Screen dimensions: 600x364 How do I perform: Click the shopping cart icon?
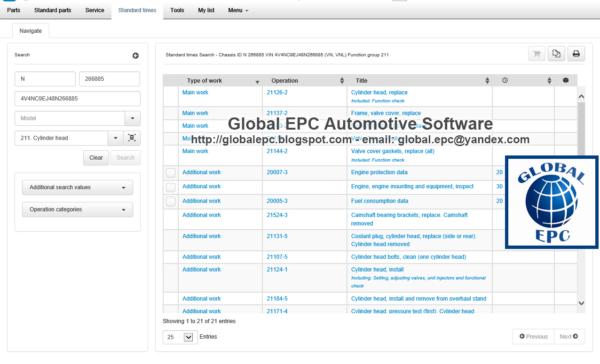pyautogui.click(x=537, y=53)
